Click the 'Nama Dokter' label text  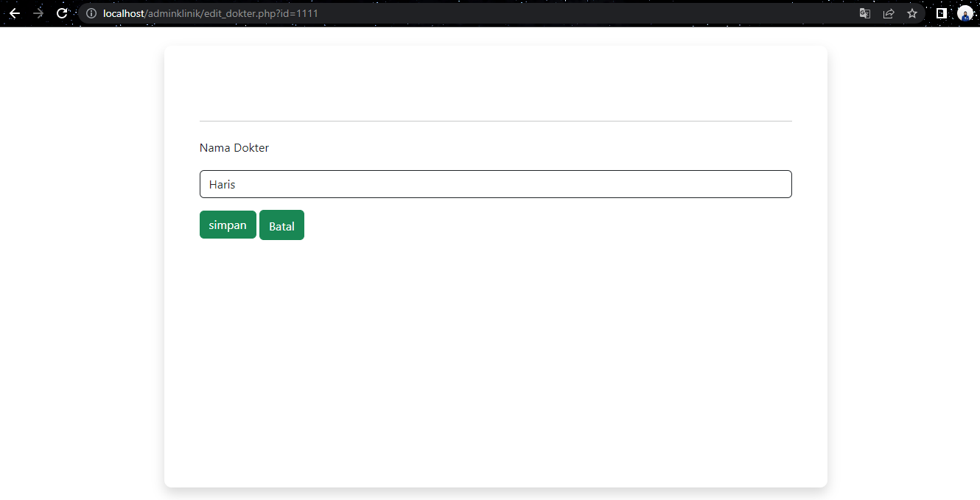click(234, 147)
